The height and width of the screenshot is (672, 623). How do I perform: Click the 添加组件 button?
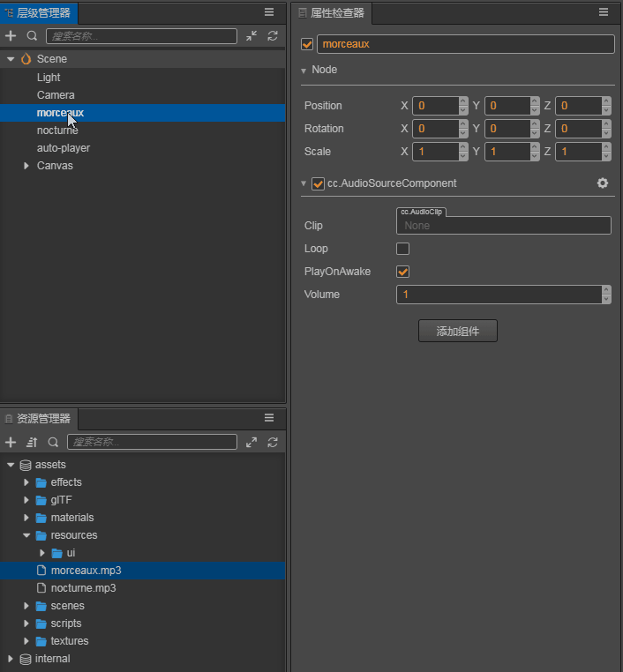tap(458, 331)
